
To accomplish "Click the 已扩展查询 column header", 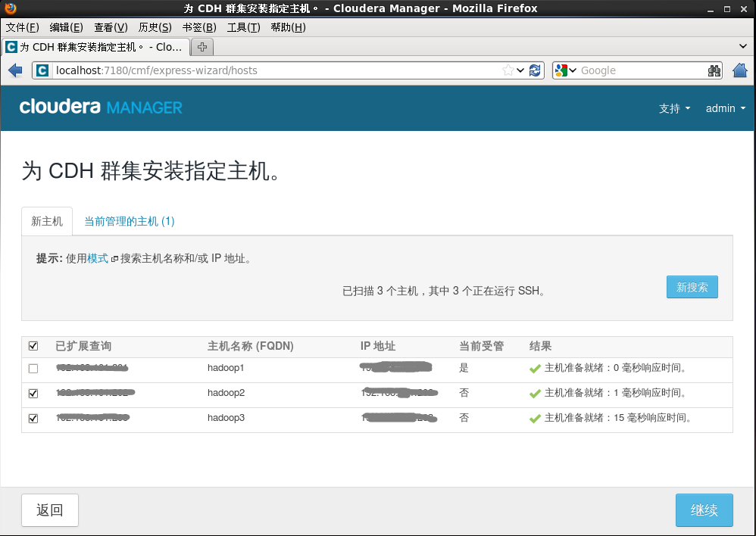I will coord(83,346).
